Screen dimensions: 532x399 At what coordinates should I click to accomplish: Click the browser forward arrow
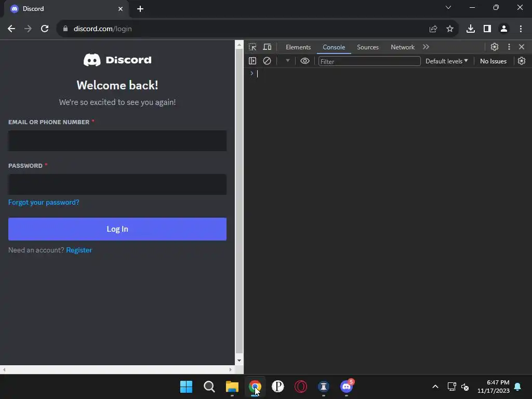(28, 29)
